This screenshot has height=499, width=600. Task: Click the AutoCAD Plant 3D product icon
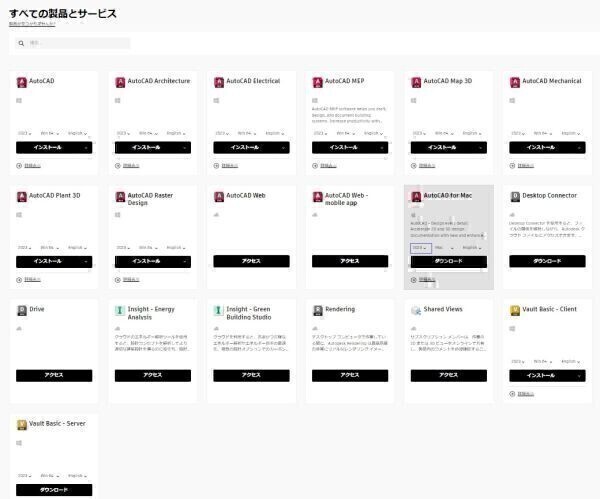22,197
